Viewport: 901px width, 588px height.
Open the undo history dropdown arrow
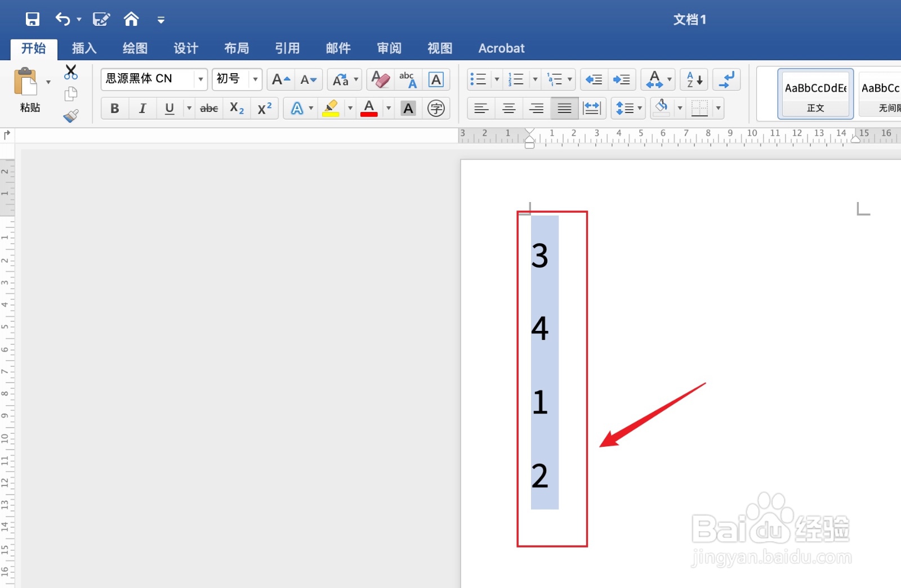click(79, 20)
